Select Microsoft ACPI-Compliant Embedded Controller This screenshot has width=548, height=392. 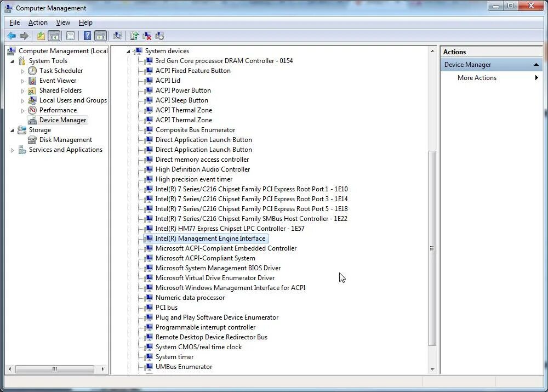tap(226, 248)
